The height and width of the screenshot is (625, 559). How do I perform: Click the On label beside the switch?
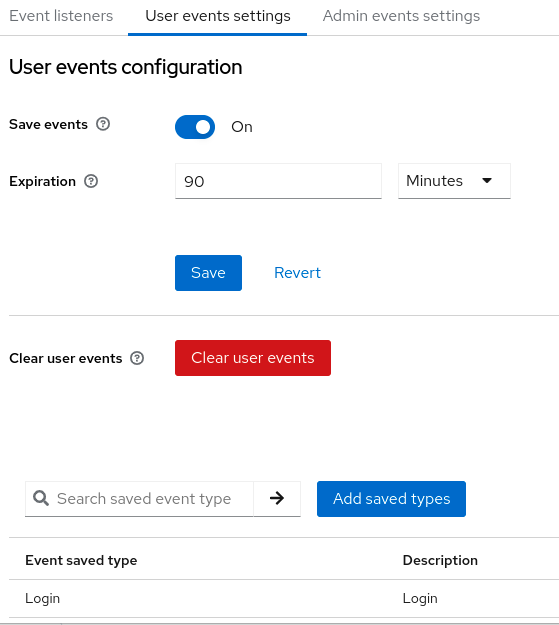click(x=242, y=127)
